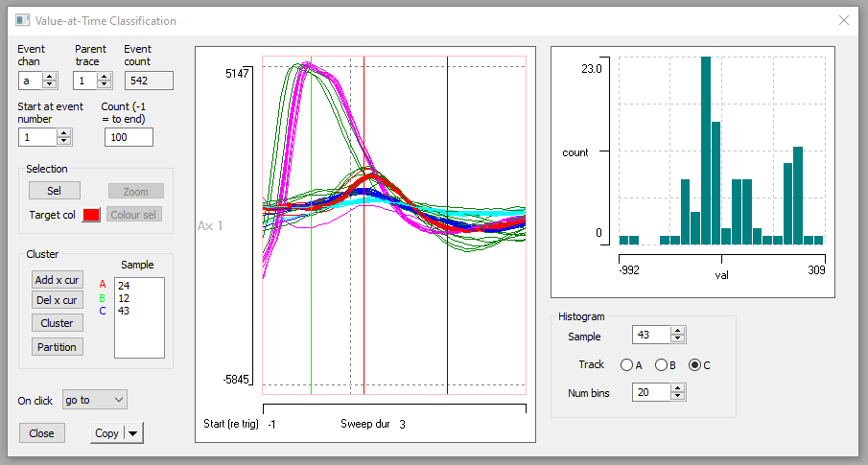Select Track C radio button
This screenshot has height=465, width=868.
695,365
